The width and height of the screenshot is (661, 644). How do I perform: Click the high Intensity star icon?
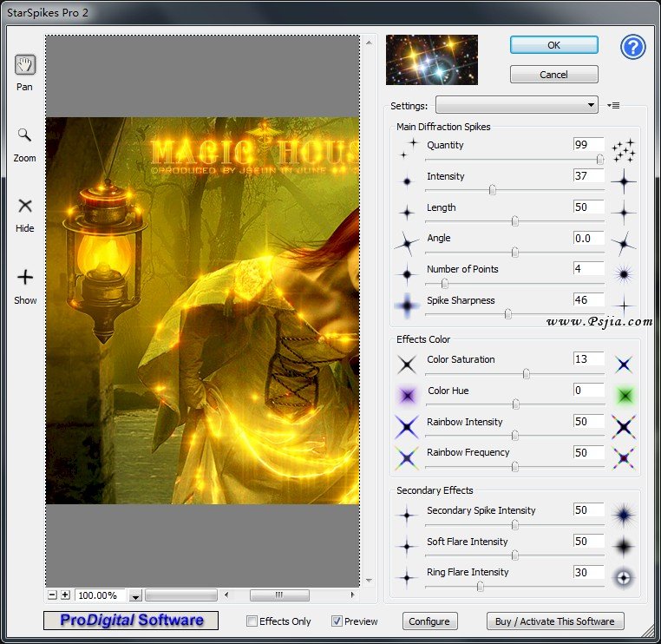[624, 181]
